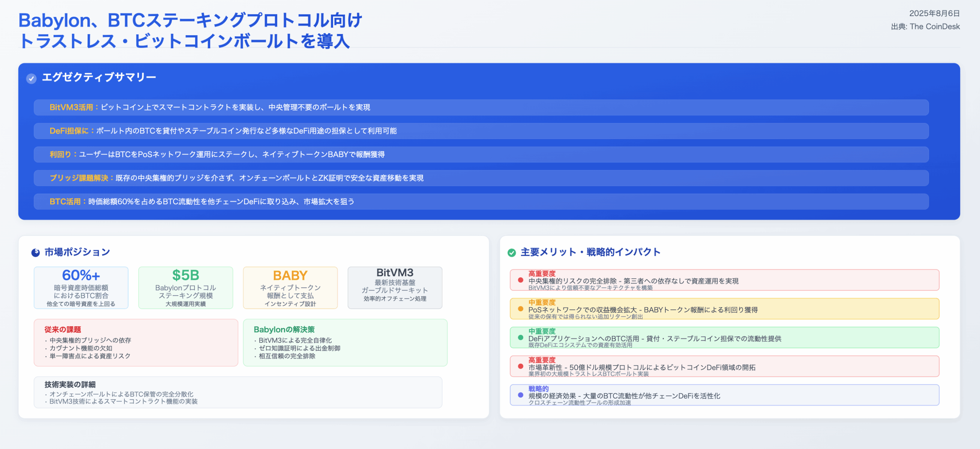The height and width of the screenshot is (449, 980).
Task: Click the red dot on 市場革新性 row
Action: coord(521,366)
